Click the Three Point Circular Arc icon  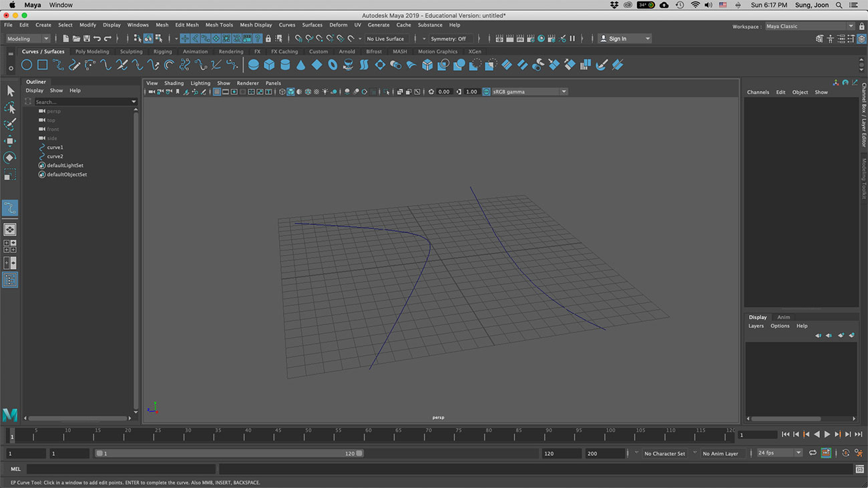pos(90,65)
